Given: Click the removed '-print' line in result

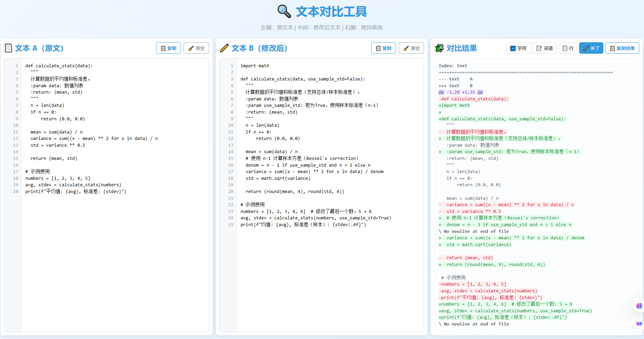Looking at the screenshot, I should [x=491, y=298].
